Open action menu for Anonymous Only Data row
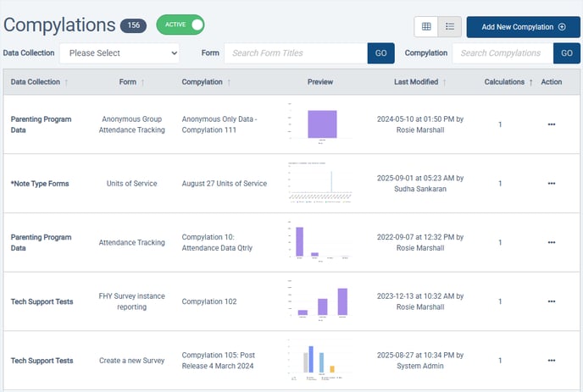Viewport: 583px width, 392px height. (x=551, y=124)
